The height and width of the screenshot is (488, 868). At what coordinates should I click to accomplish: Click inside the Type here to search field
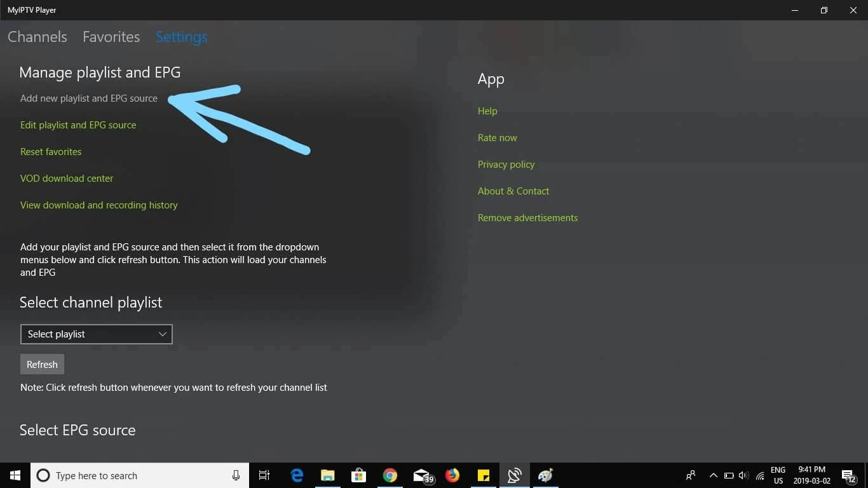[x=127, y=475]
